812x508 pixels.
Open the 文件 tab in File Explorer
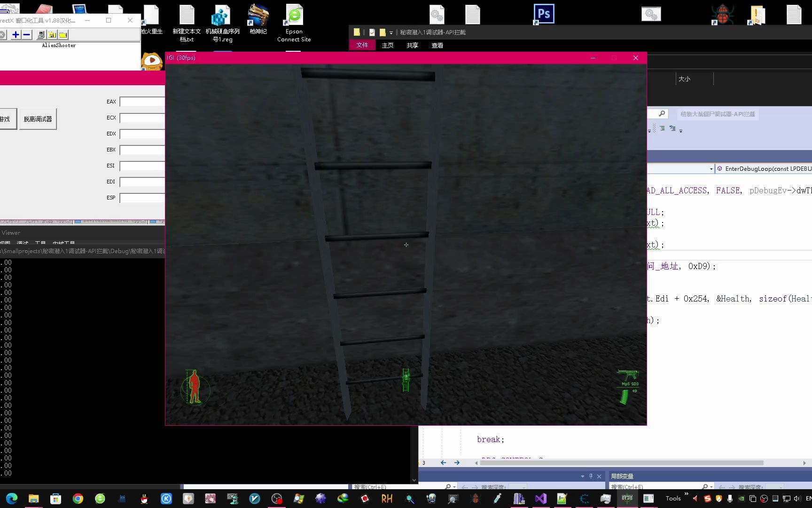tap(362, 45)
